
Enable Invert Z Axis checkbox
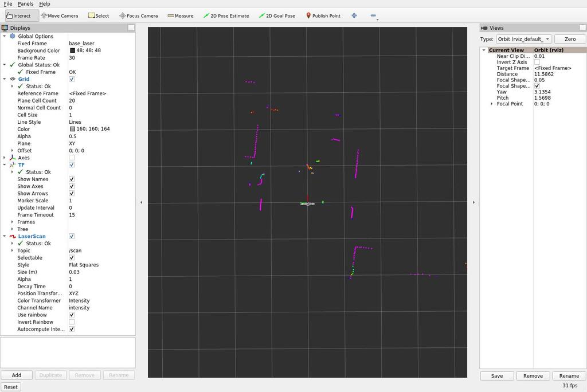tap(537, 62)
